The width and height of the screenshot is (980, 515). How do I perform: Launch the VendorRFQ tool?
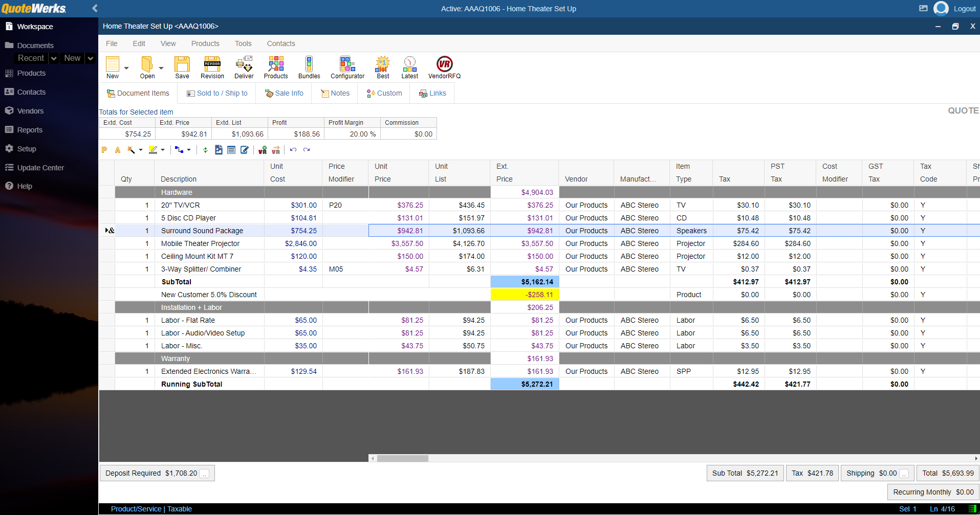click(444, 67)
